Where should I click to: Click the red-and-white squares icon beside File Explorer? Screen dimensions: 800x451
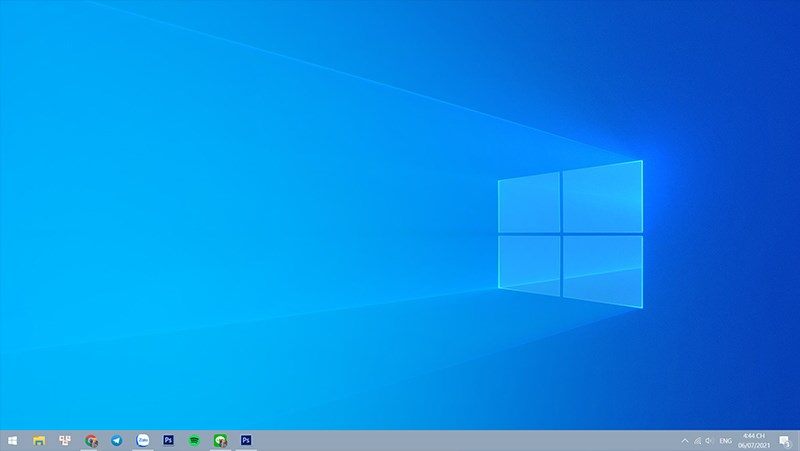click(x=65, y=440)
